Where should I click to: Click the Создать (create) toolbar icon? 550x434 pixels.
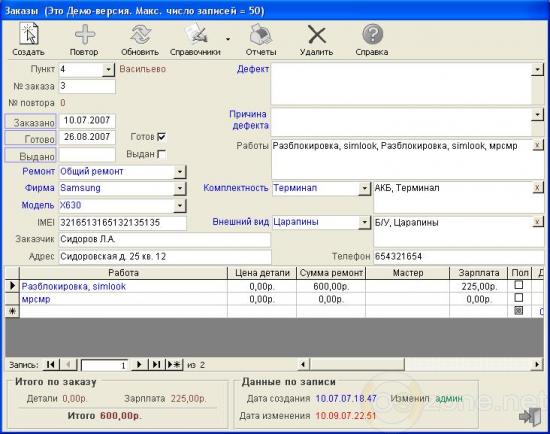click(29, 34)
